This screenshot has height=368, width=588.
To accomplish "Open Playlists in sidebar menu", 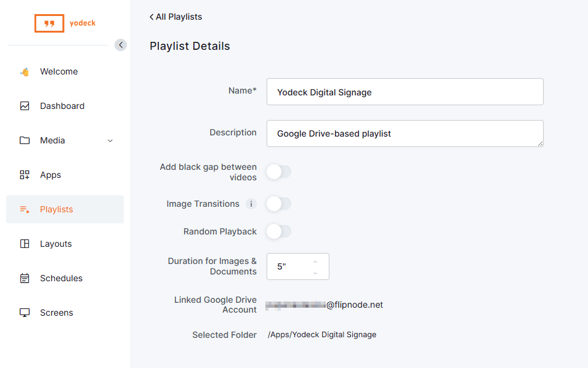I will (56, 209).
